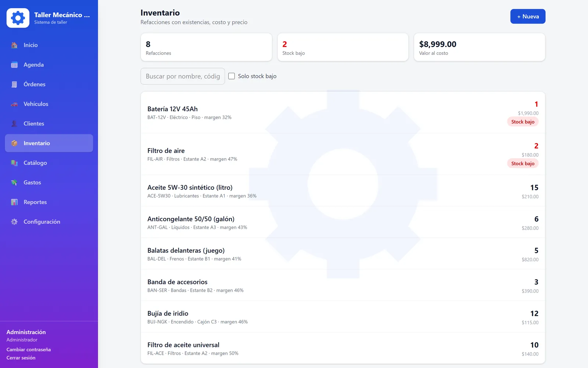Open the Bujía de iridio item
This screenshot has height=368, width=588.
pos(343,317)
